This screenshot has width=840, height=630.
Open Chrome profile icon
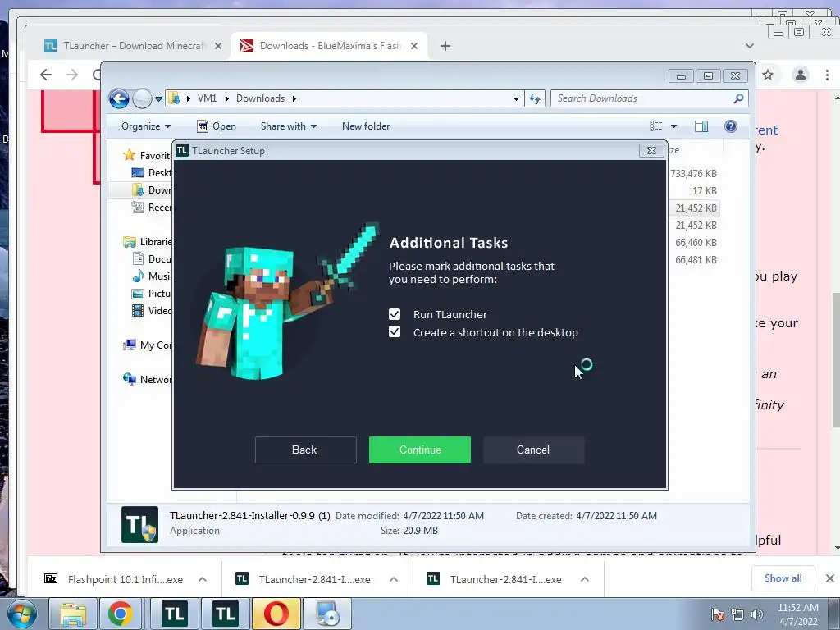pyautogui.click(x=801, y=75)
